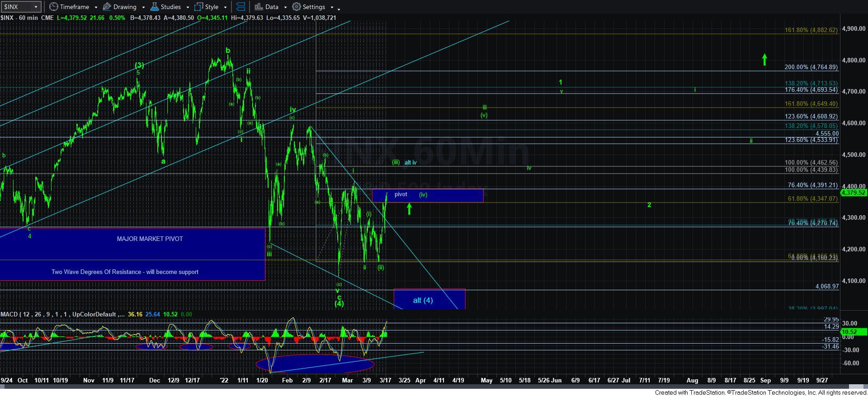The height and width of the screenshot is (396, 868).
Task: Click the Style overlapping-squares icon
Action: [x=198, y=7]
